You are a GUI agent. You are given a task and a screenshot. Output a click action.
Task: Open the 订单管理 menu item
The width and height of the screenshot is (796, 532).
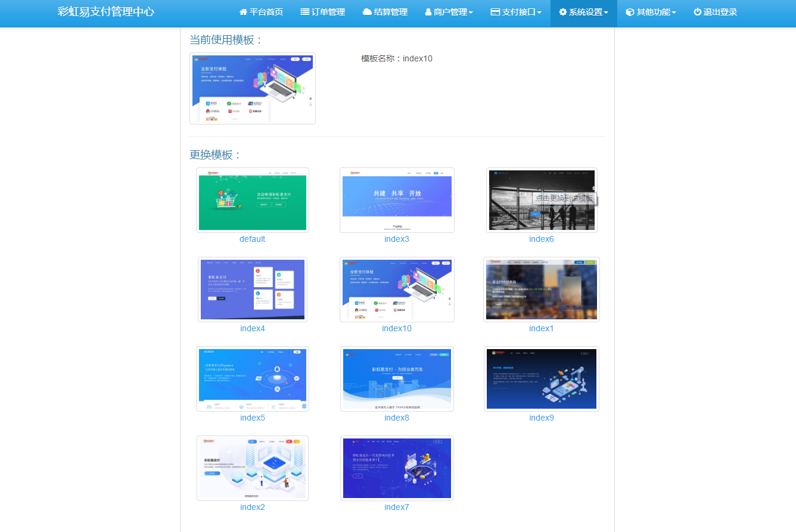[x=328, y=12]
